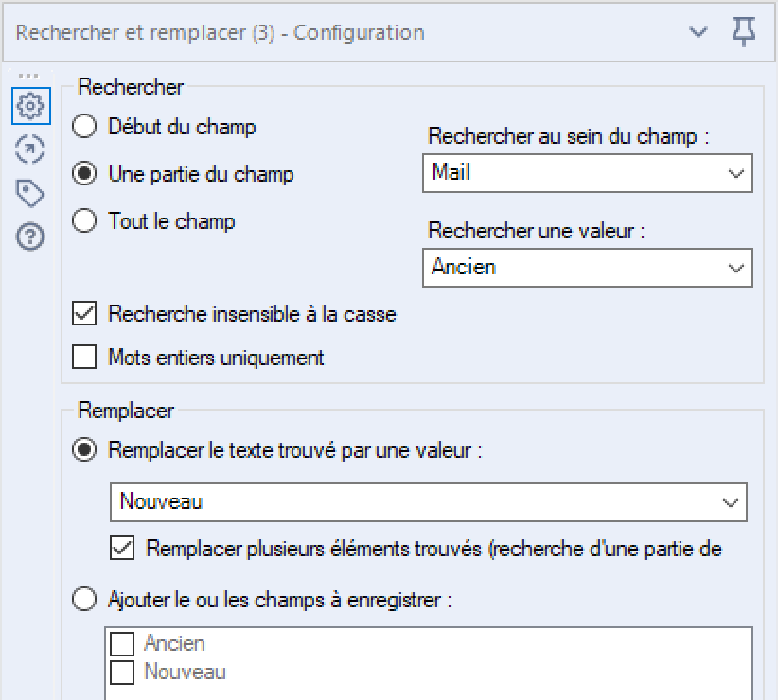This screenshot has height=700, width=778.
Task: Open the Help question mark icon
Action: (30, 236)
